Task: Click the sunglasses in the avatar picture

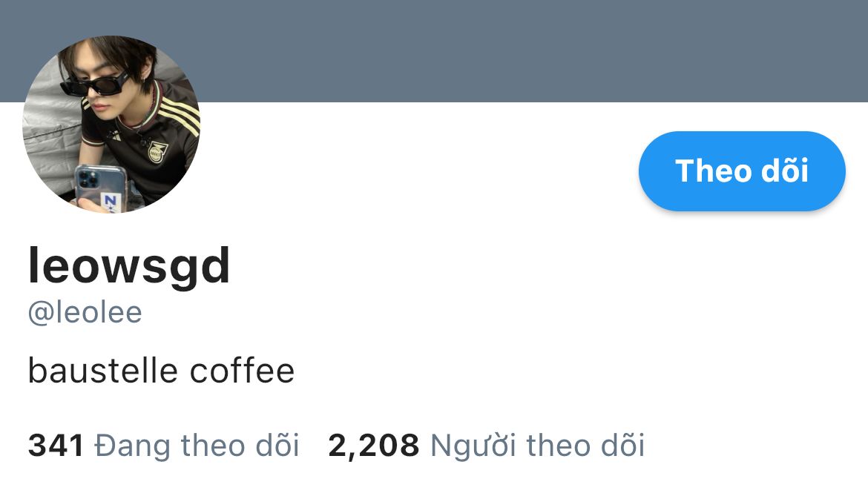Action: (x=94, y=85)
